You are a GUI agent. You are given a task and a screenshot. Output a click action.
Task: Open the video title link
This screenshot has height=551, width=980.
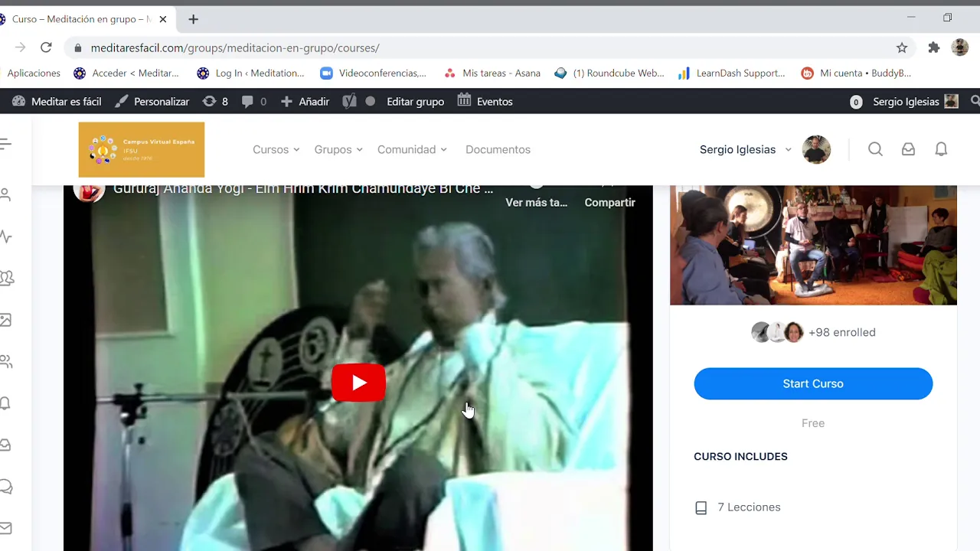[303, 189]
